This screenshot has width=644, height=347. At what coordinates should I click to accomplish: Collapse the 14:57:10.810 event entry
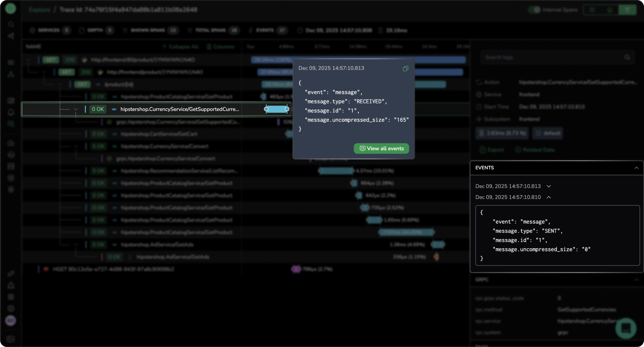pos(549,197)
